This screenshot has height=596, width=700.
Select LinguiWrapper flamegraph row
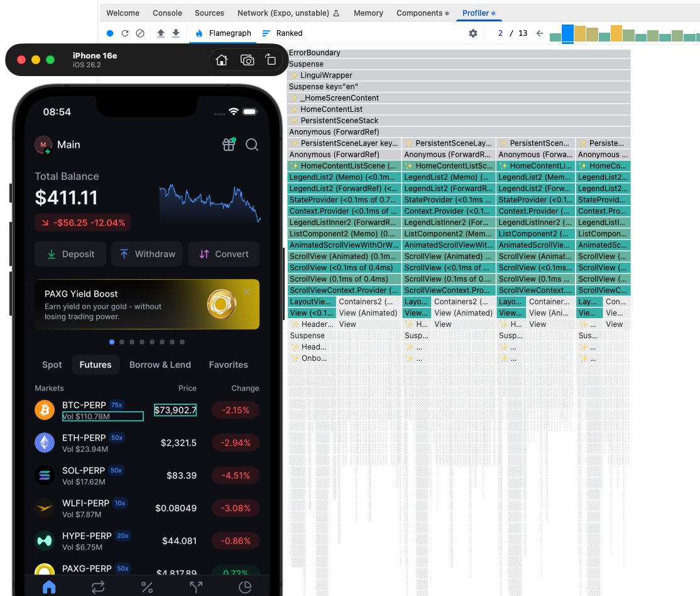pos(459,75)
